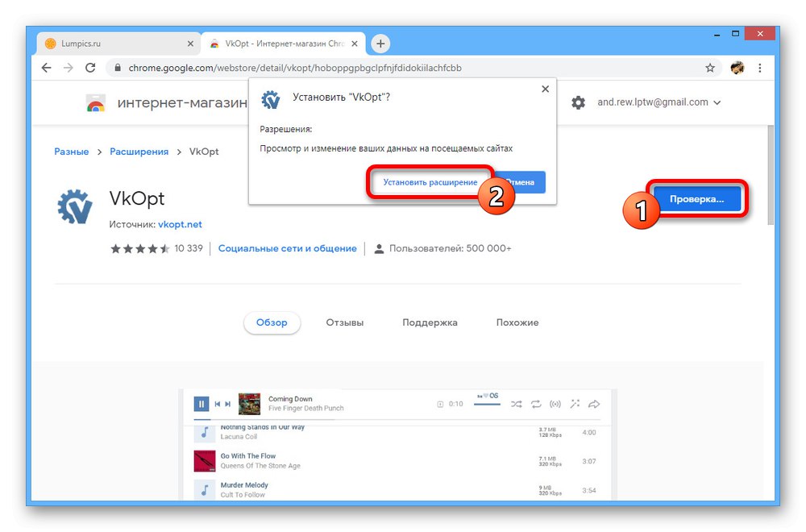
Task: Click the Go With The Flow track
Action: [x=398, y=461]
